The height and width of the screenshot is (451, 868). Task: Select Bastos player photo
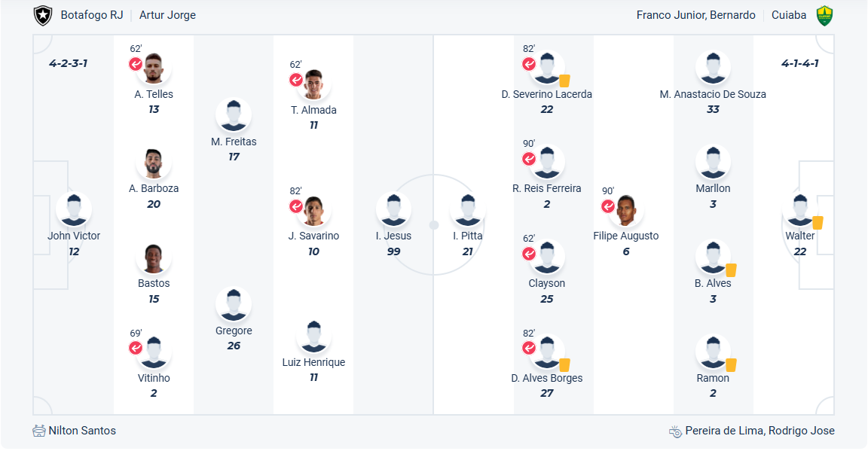154,258
